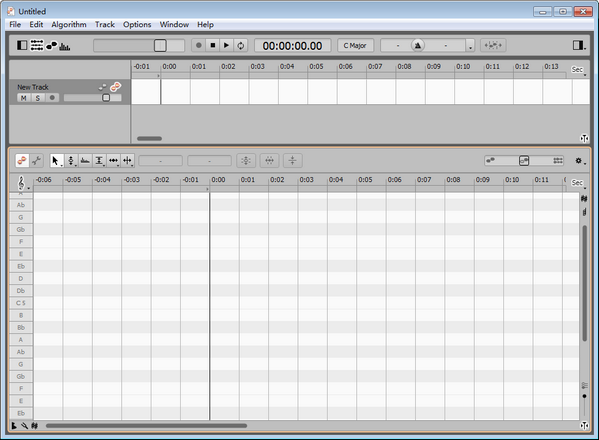The height and width of the screenshot is (440, 599).
Task: Click first note inspector value field
Action: pyautogui.click(x=160, y=160)
